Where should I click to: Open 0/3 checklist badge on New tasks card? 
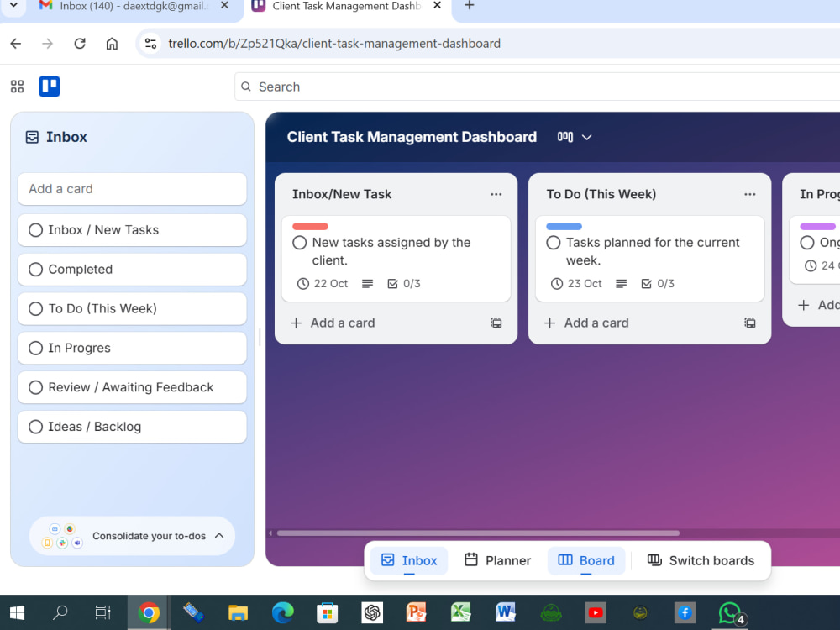(404, 283)
